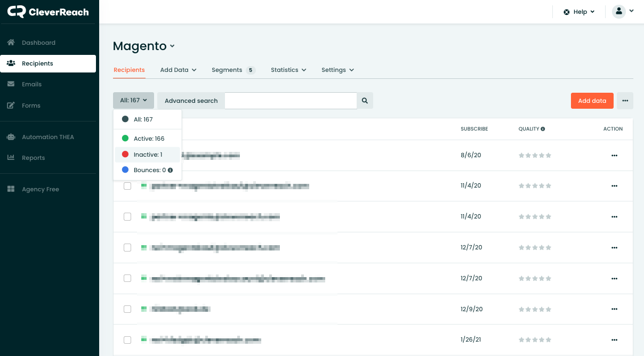The height and width of the screenshot is (356, 644).
Task: Open the Dashboard home icon
Action: point(11,43)
